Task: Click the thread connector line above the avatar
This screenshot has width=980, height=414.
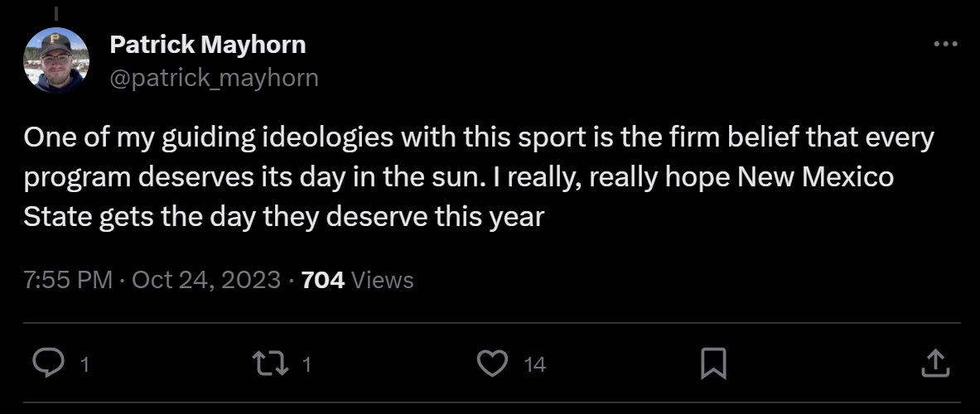Action: pyautogui.click(x=56, y=13)
